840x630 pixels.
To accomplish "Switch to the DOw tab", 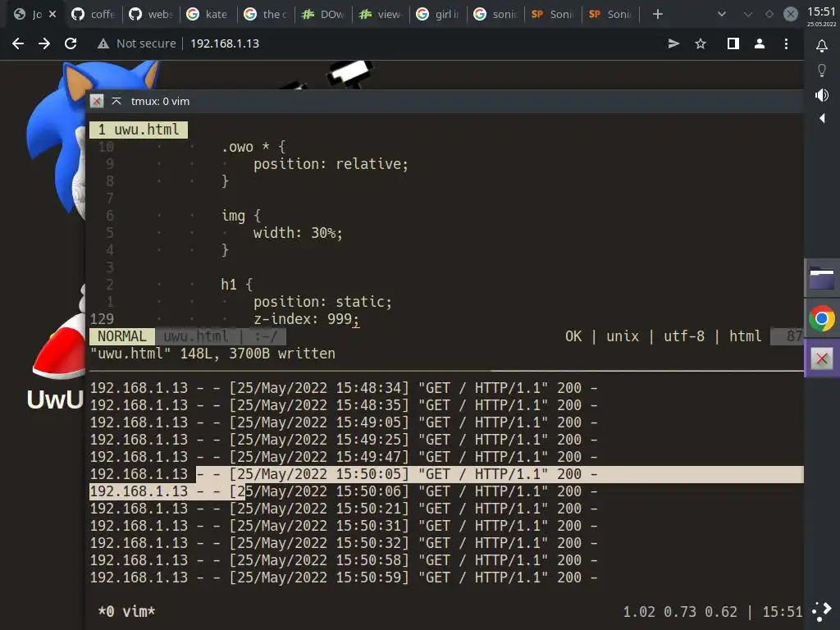I will (323, 14).
